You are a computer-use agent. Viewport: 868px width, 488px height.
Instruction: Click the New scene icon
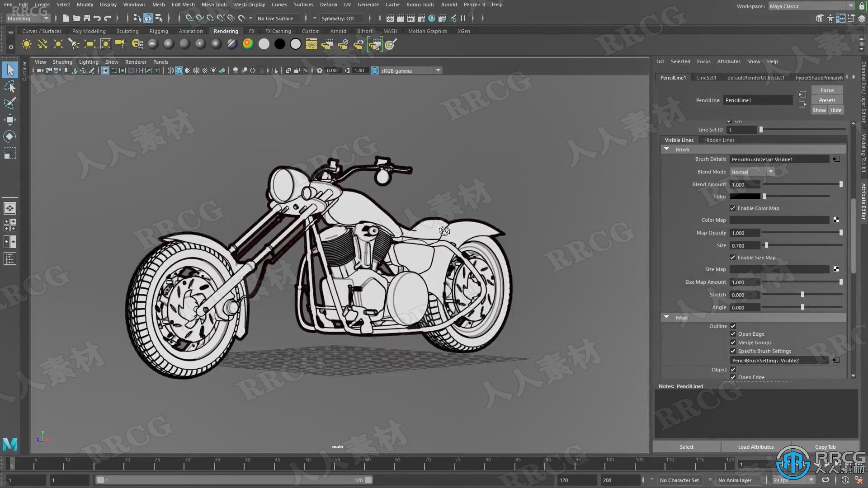(66, 18)
